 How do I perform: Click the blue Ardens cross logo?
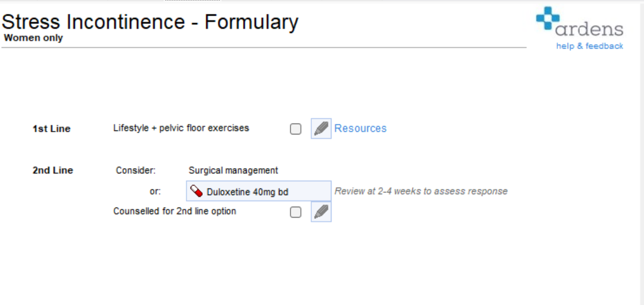548,18
